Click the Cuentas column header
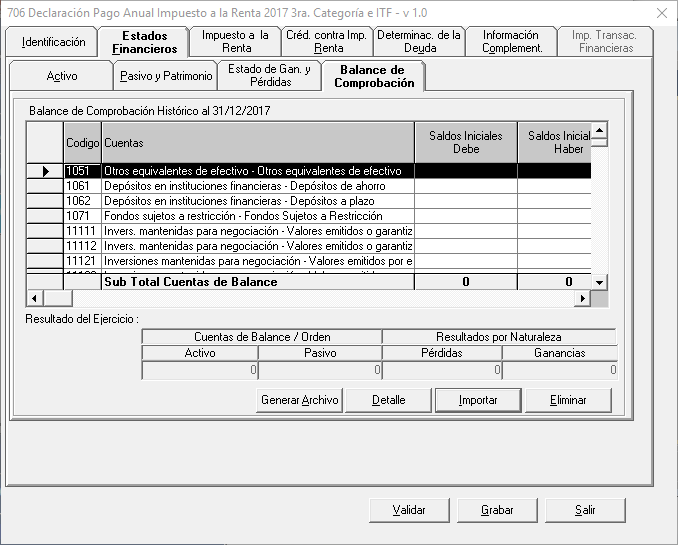The image size is (678, 545). 258,143
